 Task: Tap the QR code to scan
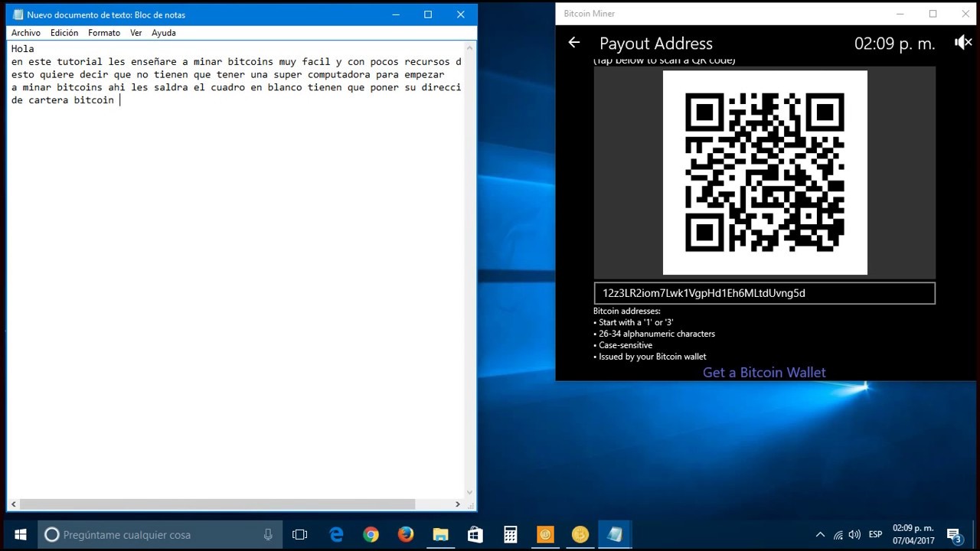[x=765, y=172]
